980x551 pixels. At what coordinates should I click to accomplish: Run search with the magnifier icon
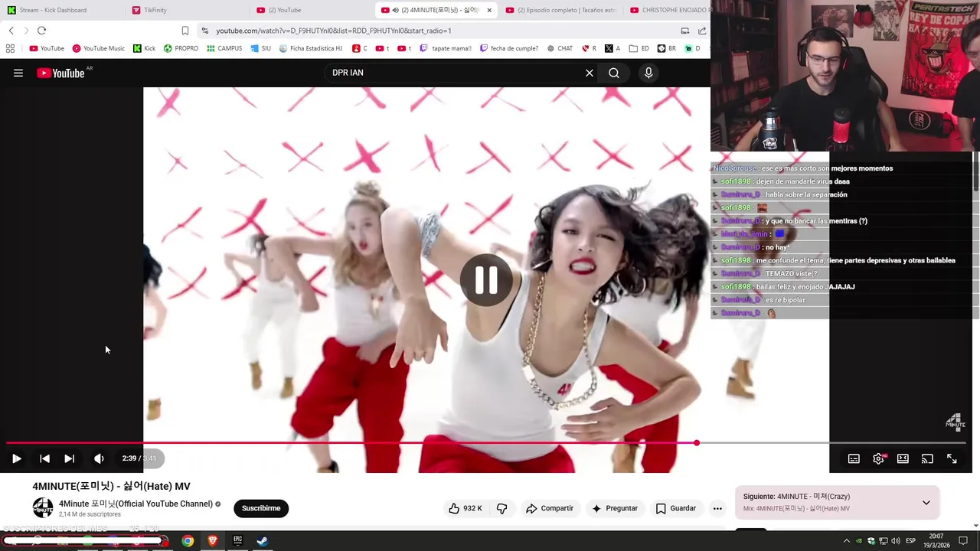pos(614,73)
